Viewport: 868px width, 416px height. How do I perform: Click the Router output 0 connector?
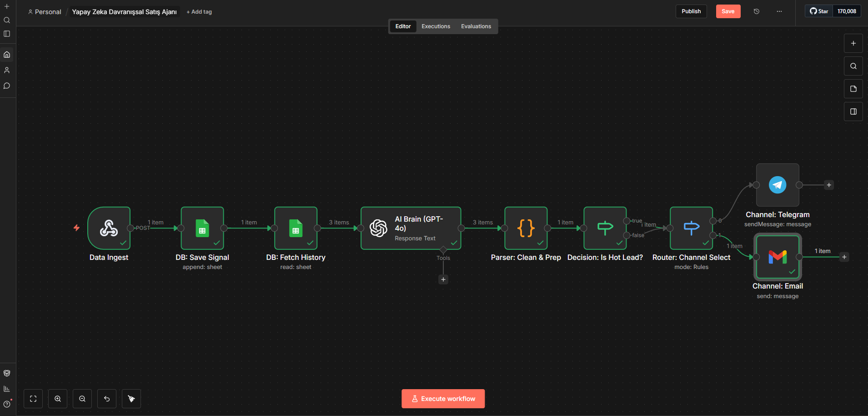(x=713, y=221)
